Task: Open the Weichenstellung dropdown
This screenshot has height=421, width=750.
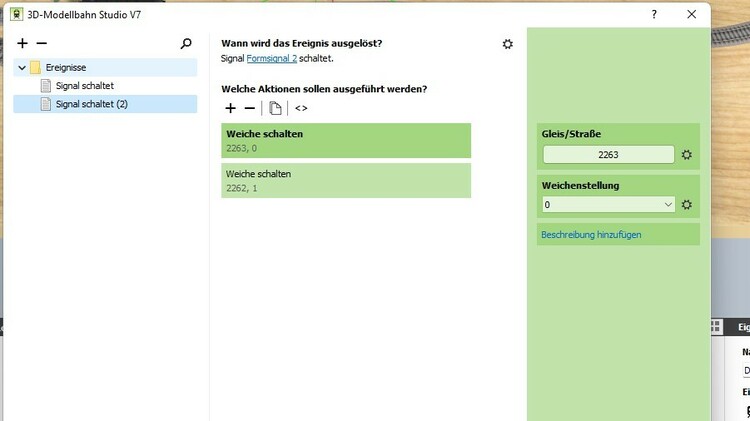Action: [608, 205]
